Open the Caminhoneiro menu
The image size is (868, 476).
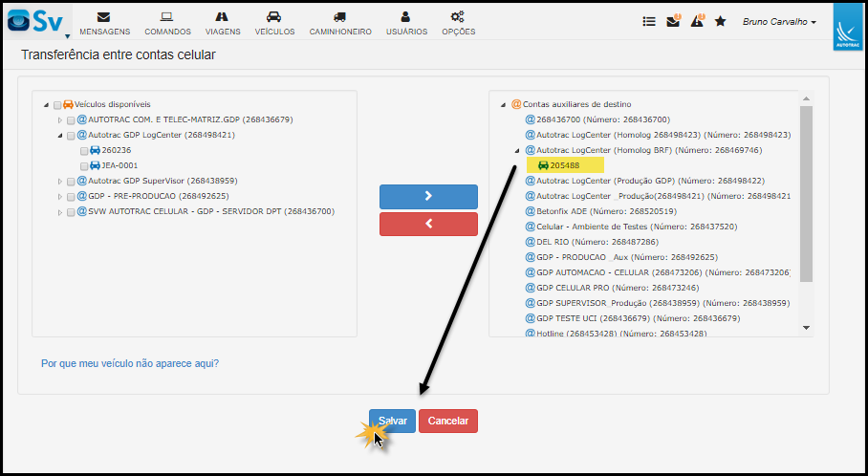point(340,24)
